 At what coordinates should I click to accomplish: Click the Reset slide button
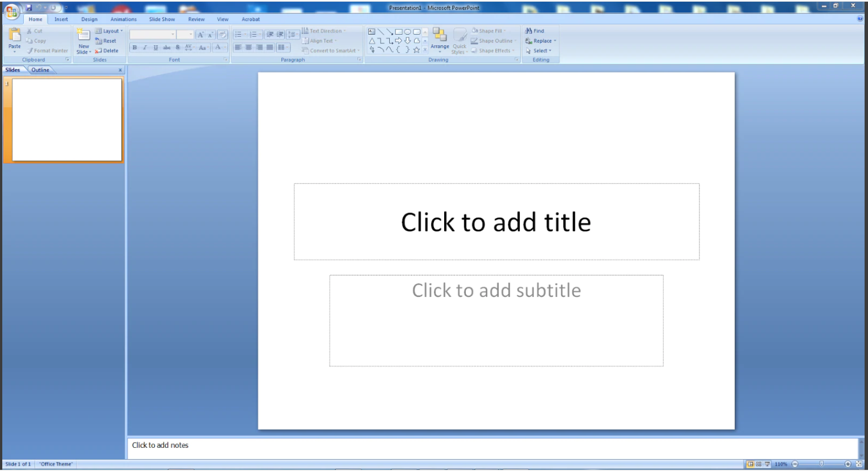(106, 41)
